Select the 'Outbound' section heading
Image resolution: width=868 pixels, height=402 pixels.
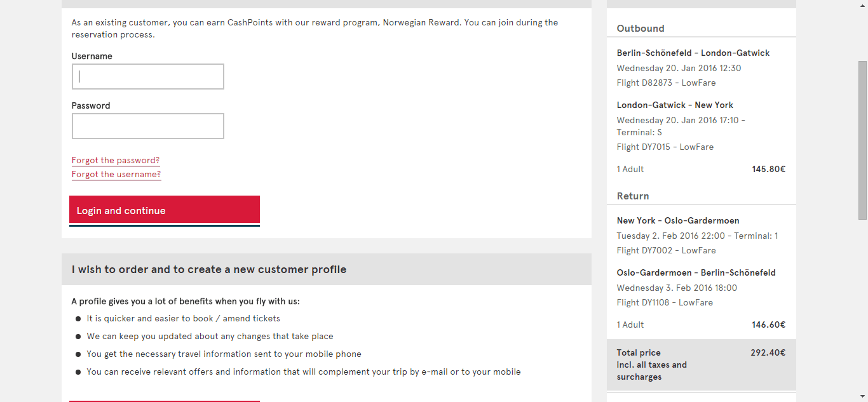[x=641, y=29]
